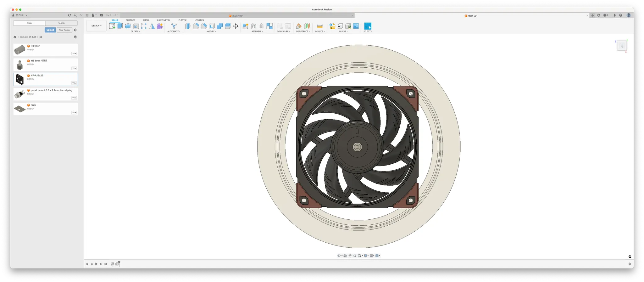Expand the CREATE menu
644x282 pixels.
pyautogui.click(x=135, y=31)
